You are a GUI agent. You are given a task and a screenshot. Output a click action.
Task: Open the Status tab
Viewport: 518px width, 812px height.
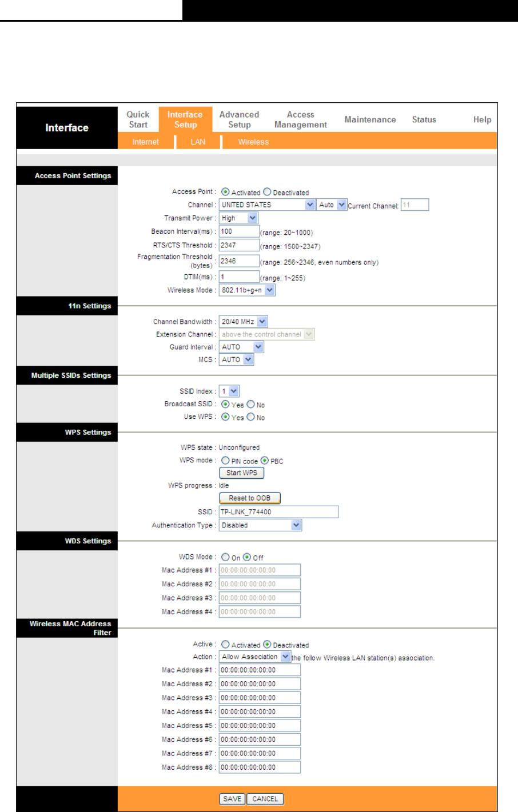point(424,119)
